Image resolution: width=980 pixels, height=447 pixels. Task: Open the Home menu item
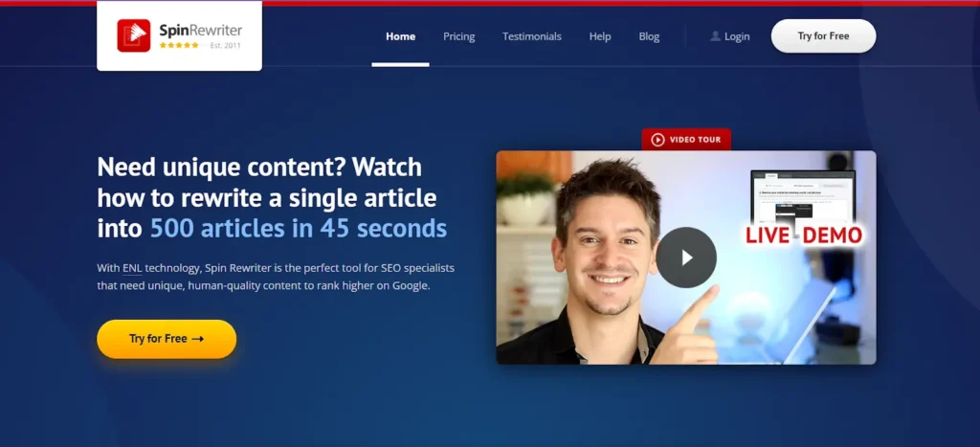tap(401, 36)
